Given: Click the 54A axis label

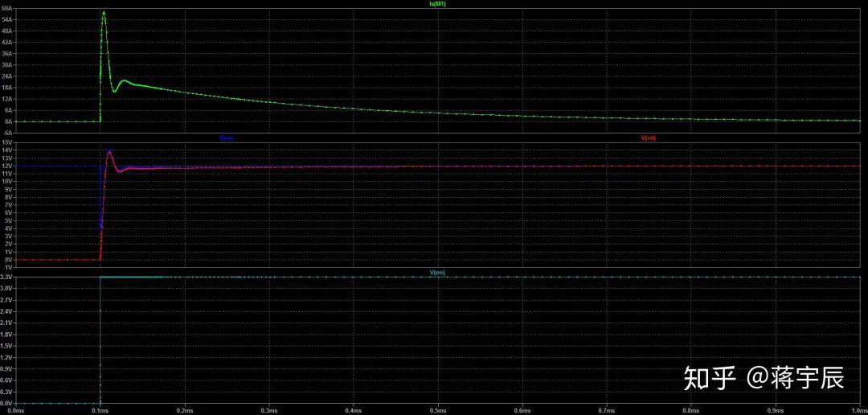Looking at the screenshot, I should point(9,19).
